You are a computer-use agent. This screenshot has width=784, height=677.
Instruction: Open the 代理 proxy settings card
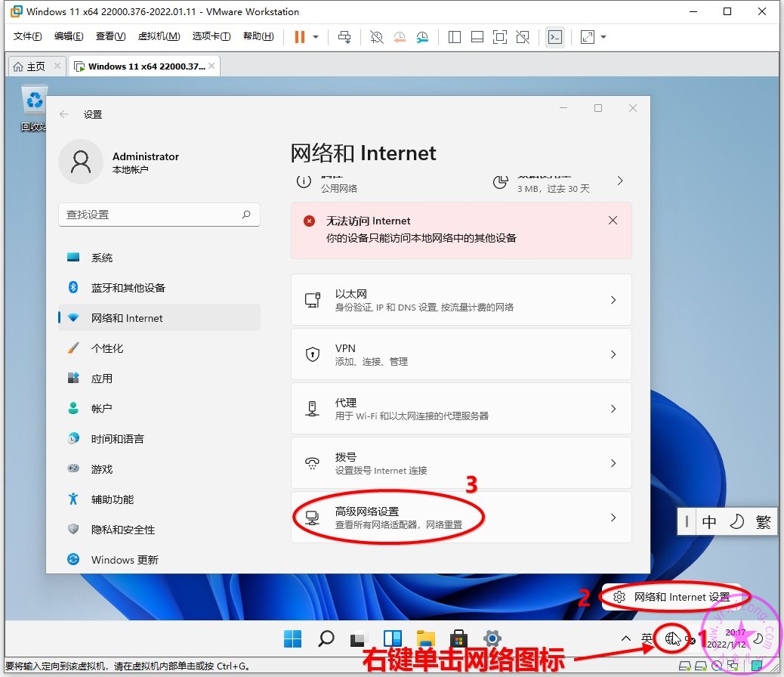tap(461, 409)
